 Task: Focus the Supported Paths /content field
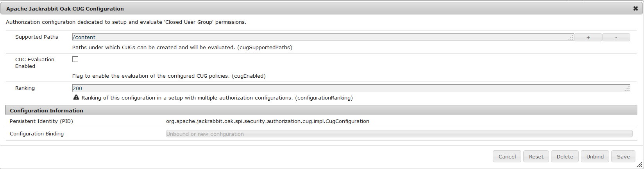tap(323, 37)
